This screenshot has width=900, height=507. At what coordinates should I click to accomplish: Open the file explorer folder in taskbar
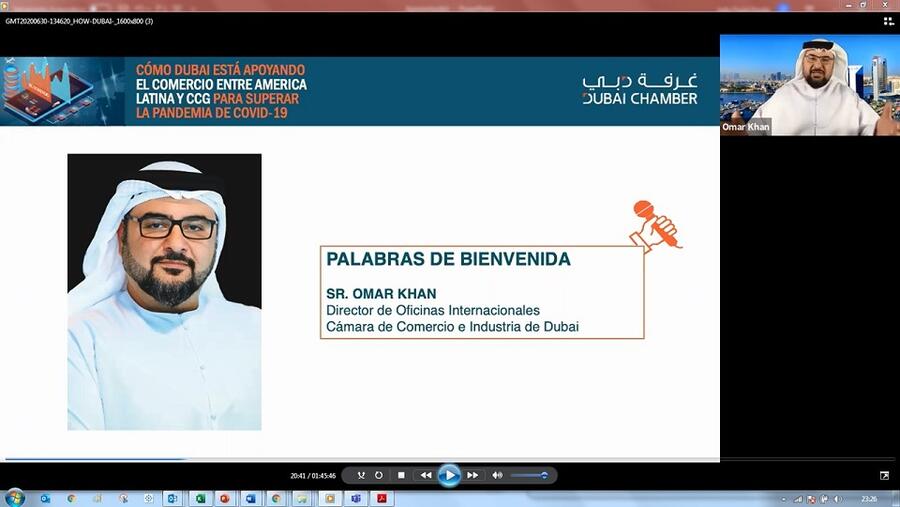(302, 498)
